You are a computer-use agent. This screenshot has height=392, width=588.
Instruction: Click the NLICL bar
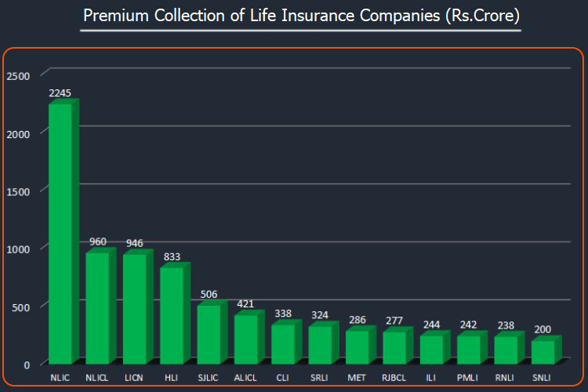(x=97, y=307)
